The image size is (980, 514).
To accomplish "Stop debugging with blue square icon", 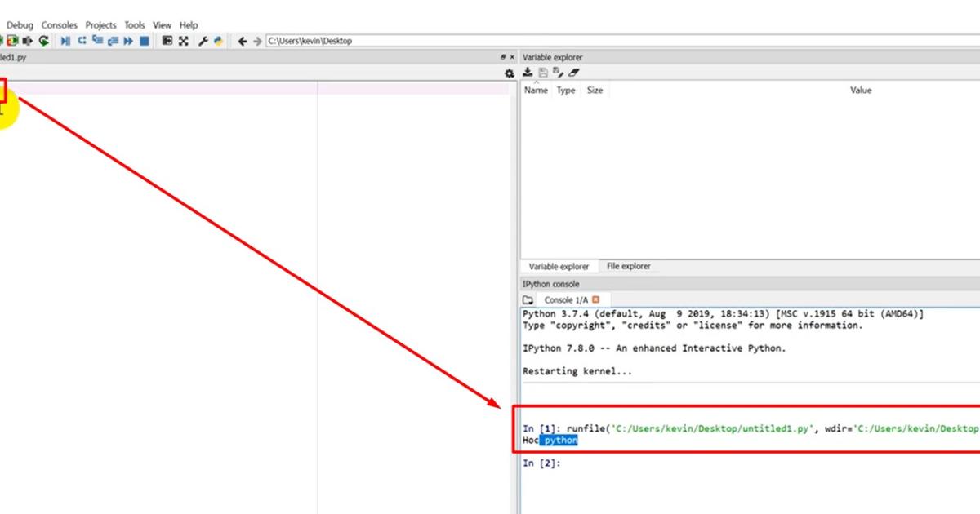I will coord(144,41).
